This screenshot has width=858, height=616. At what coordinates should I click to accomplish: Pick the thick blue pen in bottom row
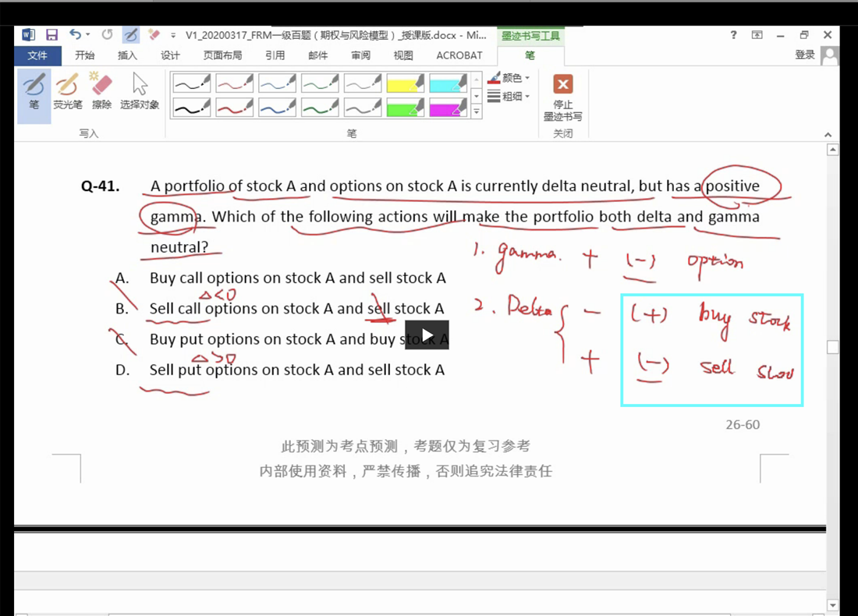tap(277, 108)
